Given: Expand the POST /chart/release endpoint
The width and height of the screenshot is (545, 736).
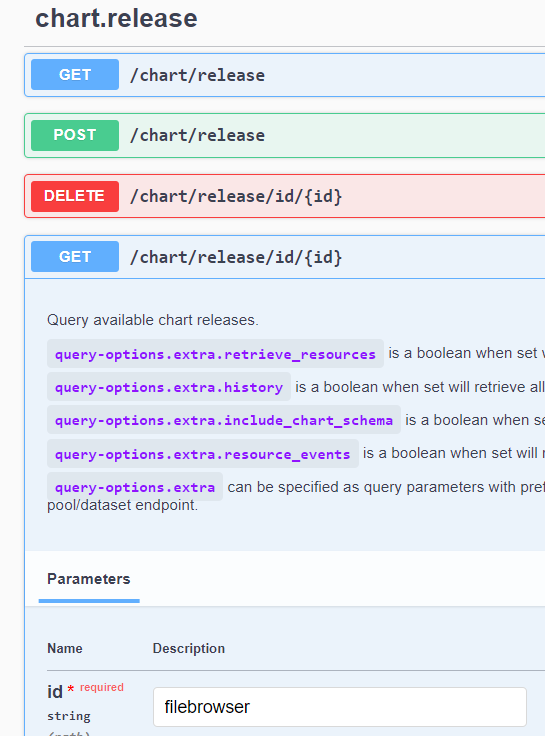Looking at the screenshot, I should pos(285,135).
